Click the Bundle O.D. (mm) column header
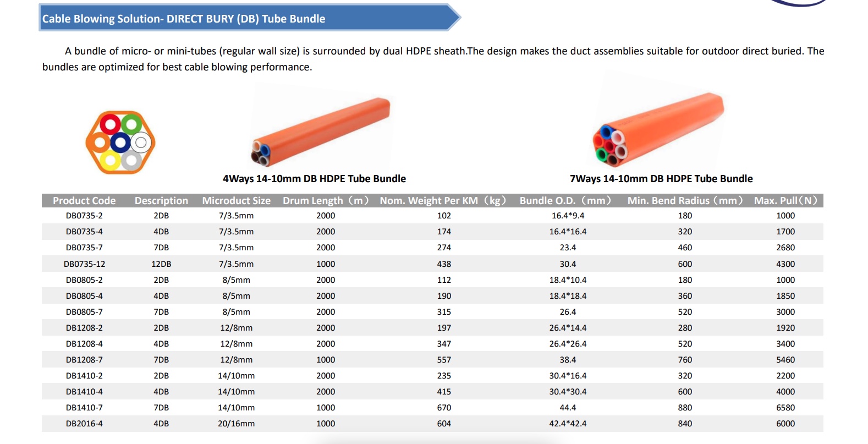Image resolution: width=868 pixels, height=444 pixels. [565, 201]
